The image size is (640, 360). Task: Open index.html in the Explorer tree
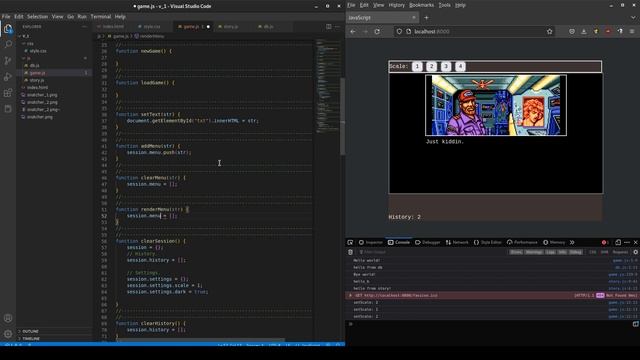click(38, 87)
